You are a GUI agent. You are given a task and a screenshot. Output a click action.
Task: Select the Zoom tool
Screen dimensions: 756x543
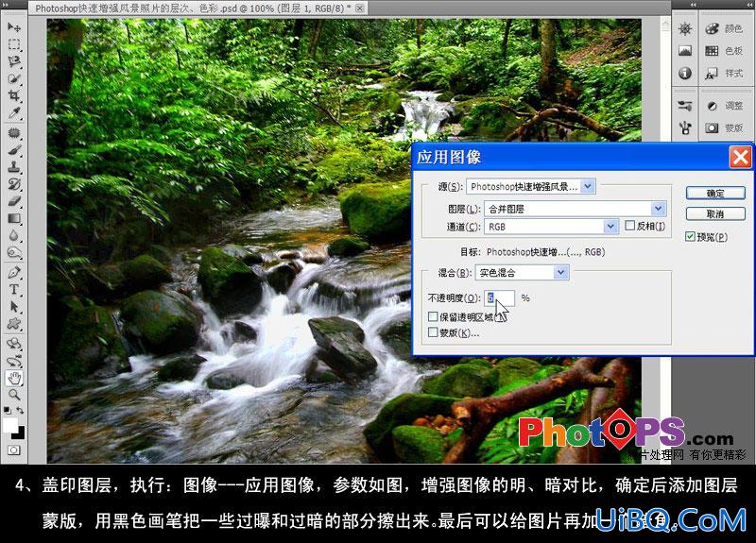(x=13, y=395)
